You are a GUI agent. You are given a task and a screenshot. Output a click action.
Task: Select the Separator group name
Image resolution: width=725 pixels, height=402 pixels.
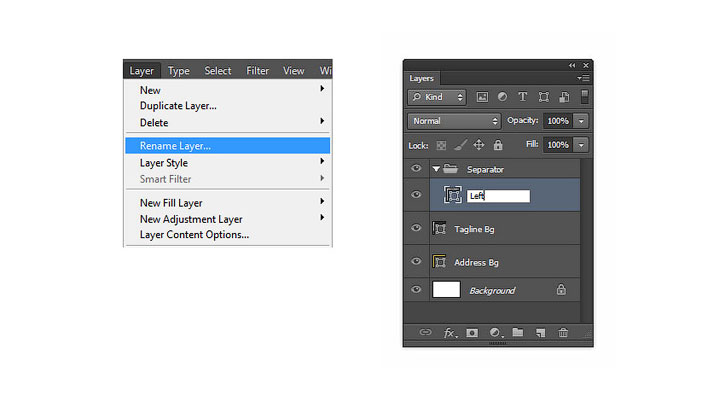click(485, 169)
